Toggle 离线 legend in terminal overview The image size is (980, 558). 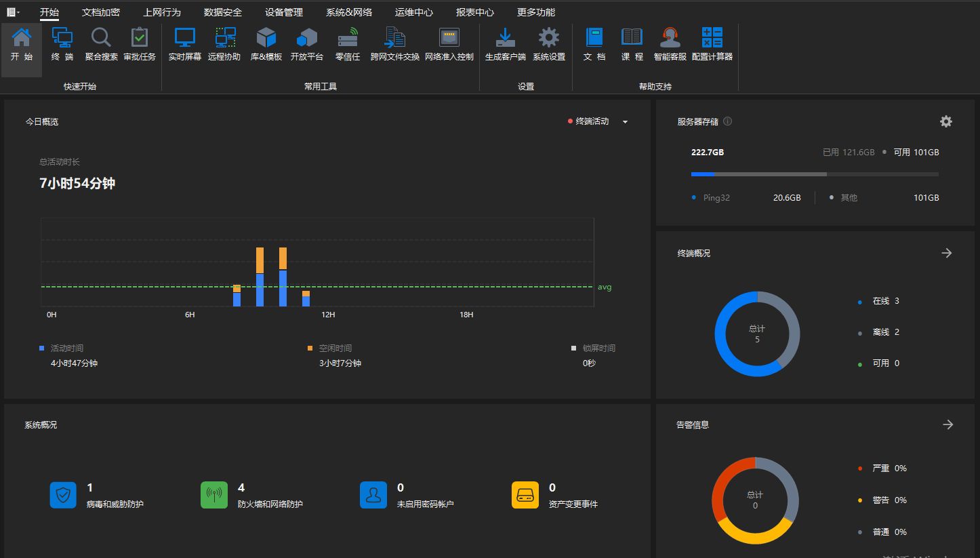point(878,332)
